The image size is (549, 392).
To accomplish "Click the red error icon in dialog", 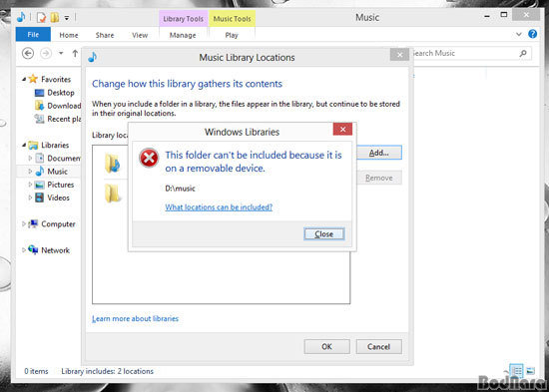I will (149, 159).
